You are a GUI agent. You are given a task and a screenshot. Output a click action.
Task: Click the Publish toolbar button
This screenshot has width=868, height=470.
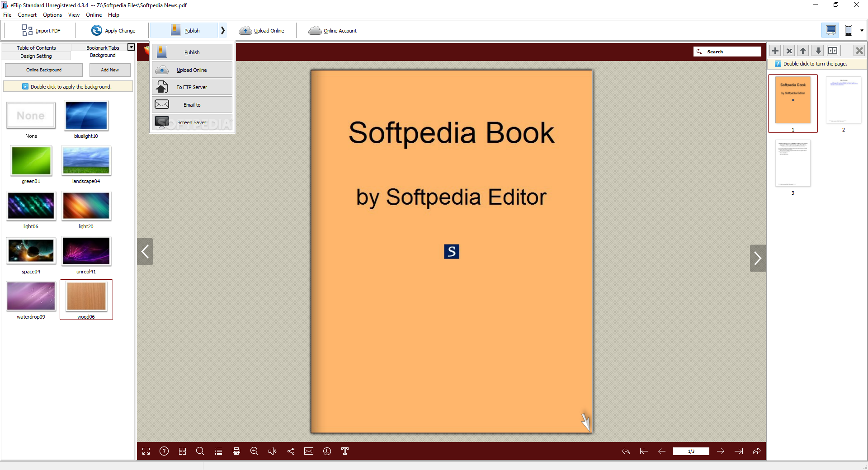coord(184,31)
